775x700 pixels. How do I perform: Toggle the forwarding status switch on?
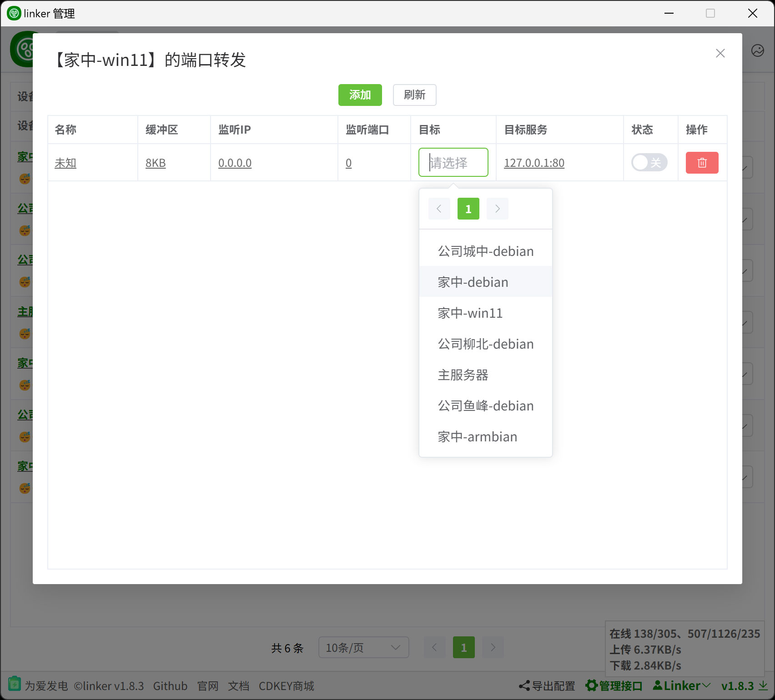649,163
